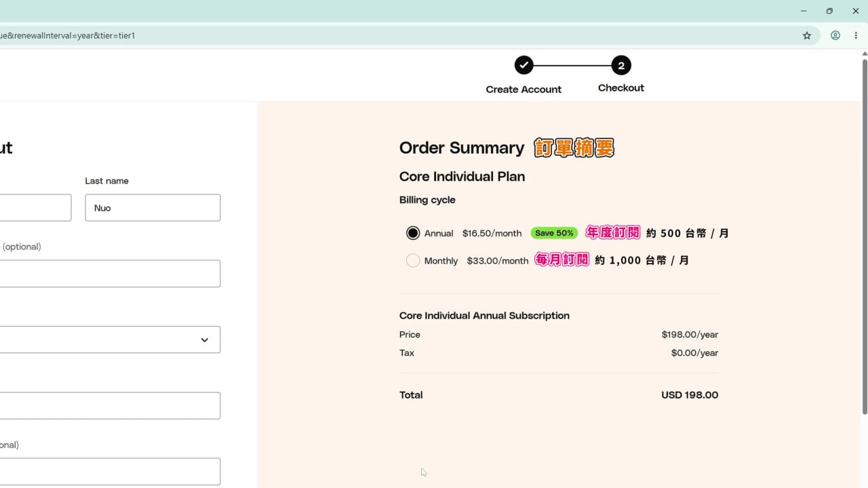The height and width of the screenshot is (488, 868).
Task: Open Chrome three-dot menu
Action: tap(856, 35)
